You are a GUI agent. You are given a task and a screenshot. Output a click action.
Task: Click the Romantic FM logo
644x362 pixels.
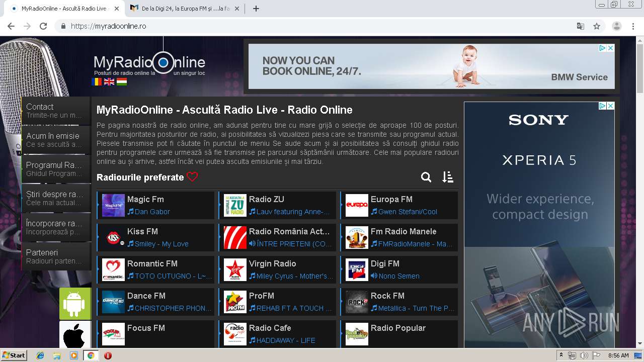pos(113,269)
